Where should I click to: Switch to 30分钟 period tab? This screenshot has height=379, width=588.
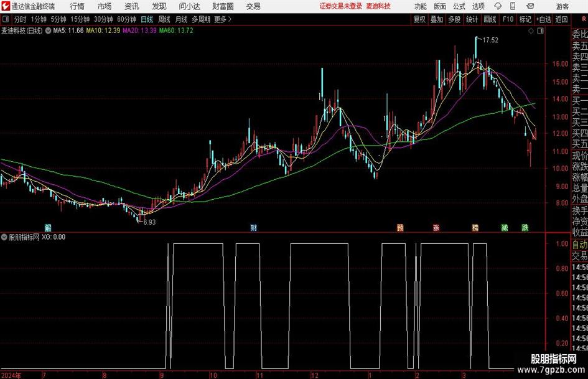103,19
